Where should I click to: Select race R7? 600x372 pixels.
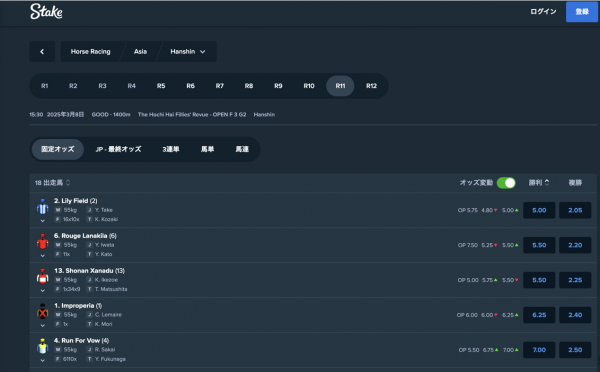click(x=220, y=86)
